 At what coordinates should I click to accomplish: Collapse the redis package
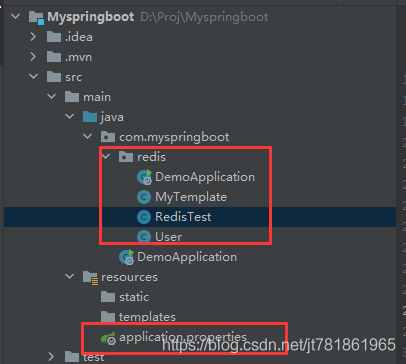(106, 156)
